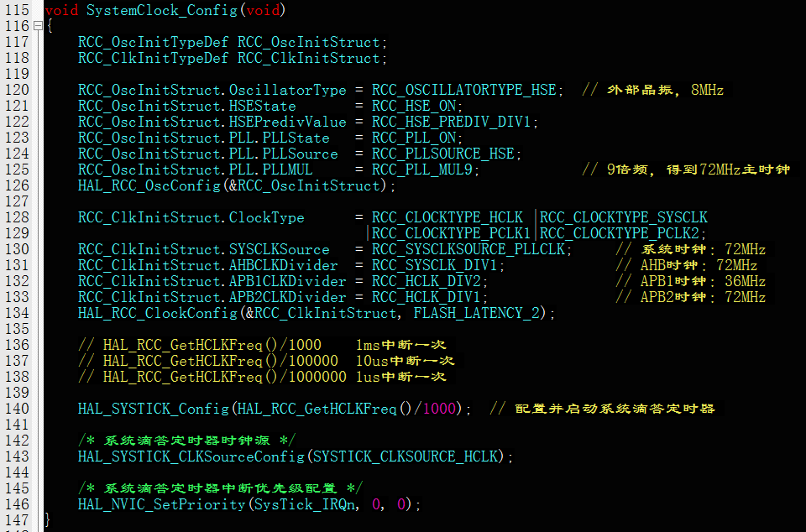This screenshot has width=806, height=532.
Task: Click the RCC_OSCILLATORTYPE_HSE constant
Action: click(463, 90)
